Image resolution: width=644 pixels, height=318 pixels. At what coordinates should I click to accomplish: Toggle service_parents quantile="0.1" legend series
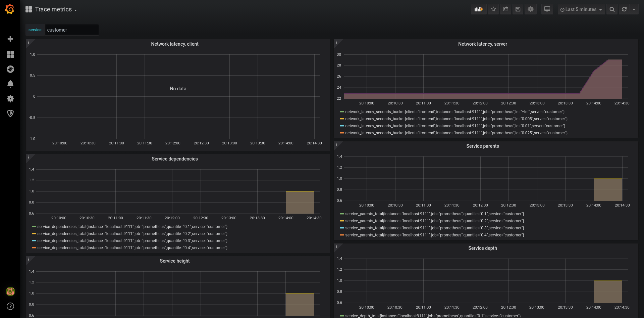click(435, 214)
